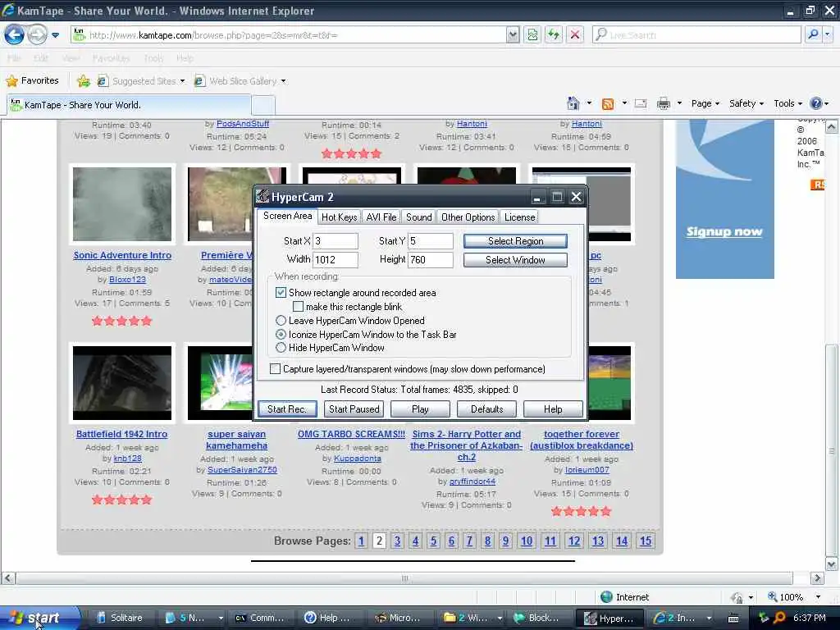The width and height of the screenshot is (840, 630).
Task: Click the vertical scrollbar down arrow
Action: pyautogui.click(x=832, y=564)
